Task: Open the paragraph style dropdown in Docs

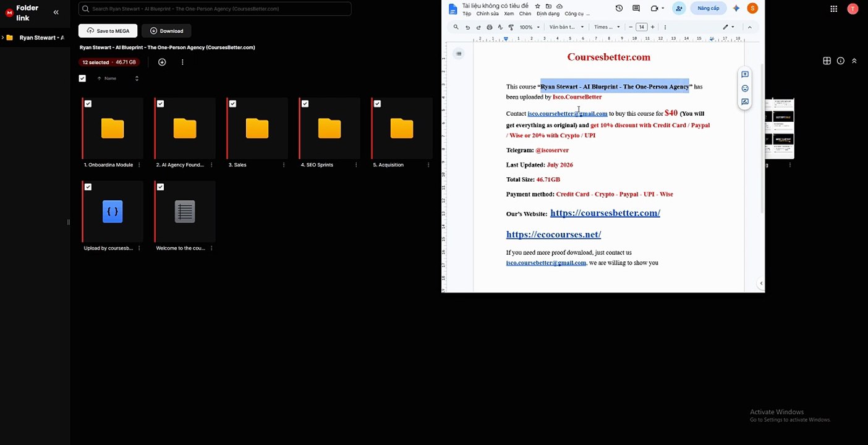Action: [x=566, y=27]
